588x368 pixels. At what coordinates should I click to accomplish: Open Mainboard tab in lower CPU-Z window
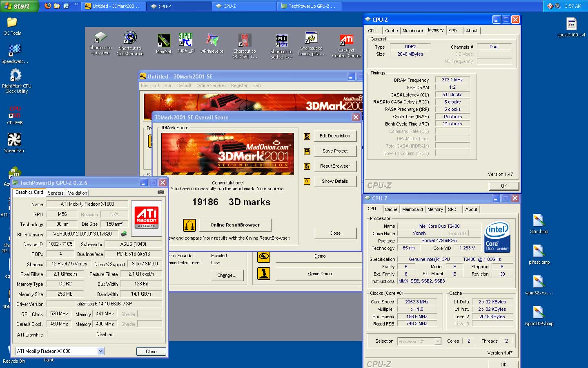click(x=412, y=209)
